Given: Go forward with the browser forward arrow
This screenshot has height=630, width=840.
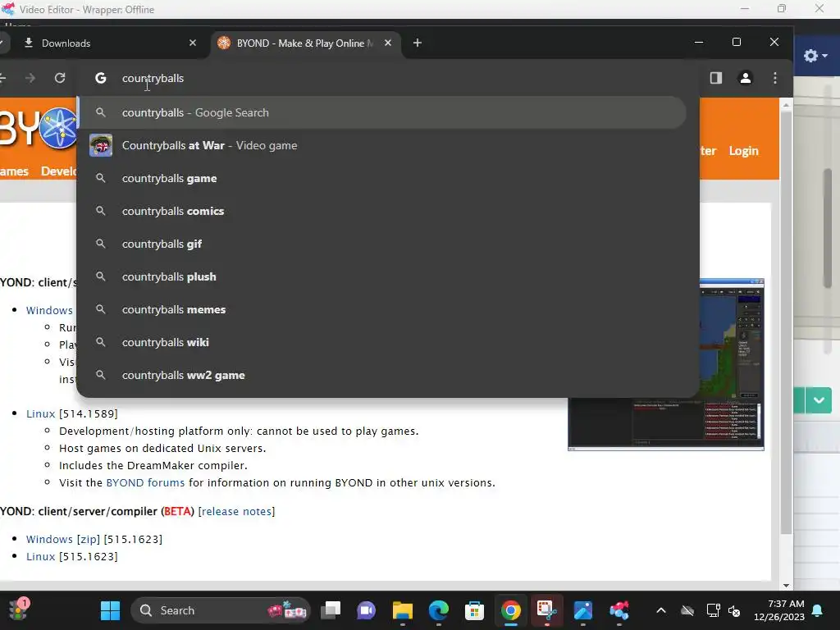Looking at the screenshot, I should point(30,78).
